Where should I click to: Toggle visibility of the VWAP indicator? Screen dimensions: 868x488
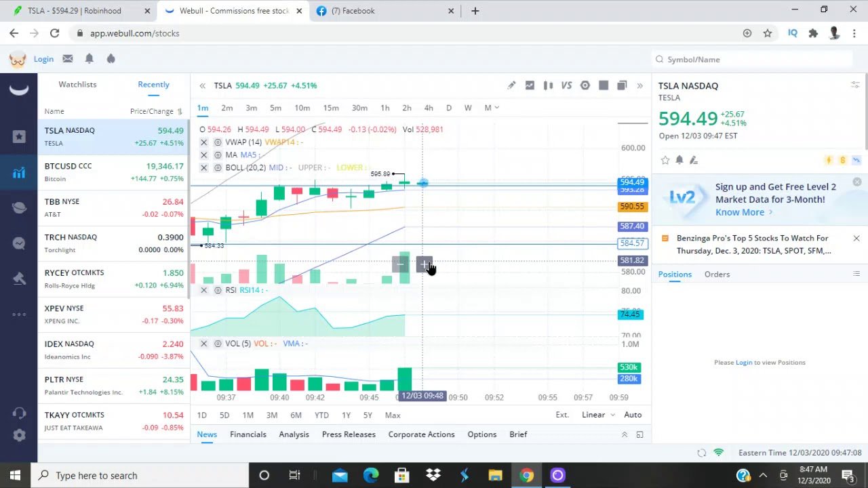pyautogui.click(x=218, y=142)
